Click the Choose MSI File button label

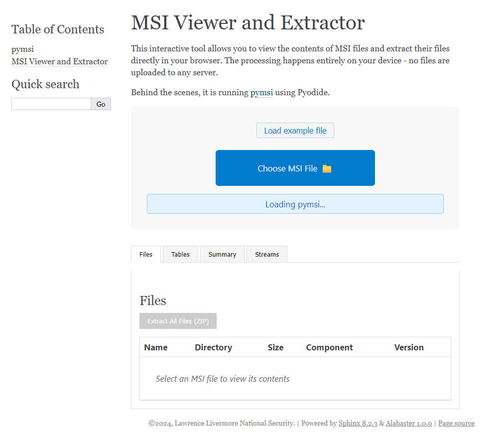[287, 168]
